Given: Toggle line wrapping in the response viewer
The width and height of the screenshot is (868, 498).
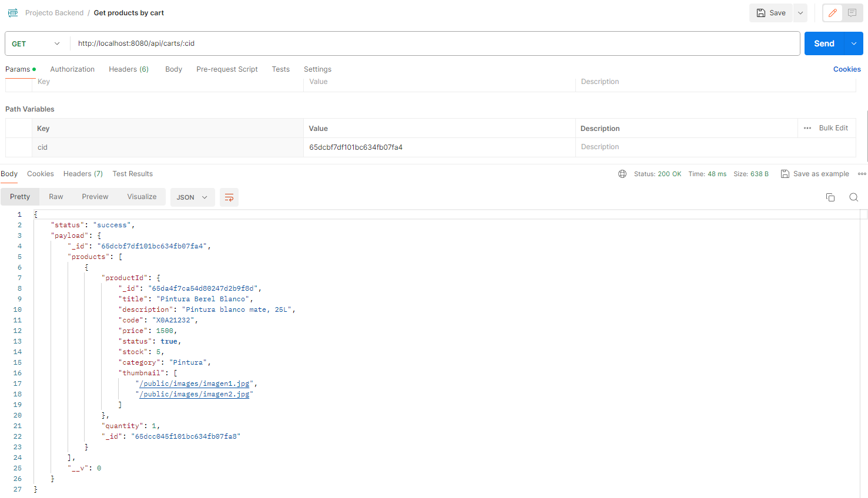Looking at the screenshot, I should [229, 197].
